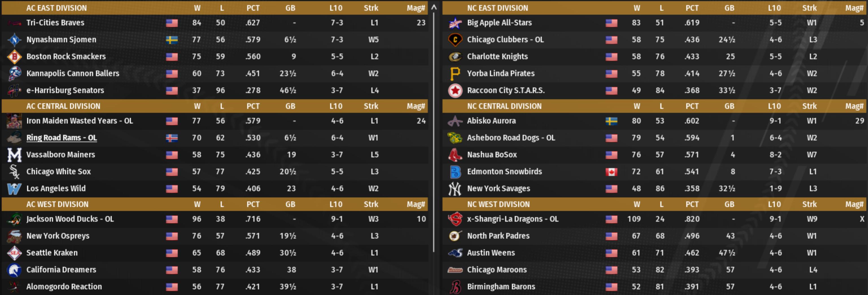Click the Canada flag beside Edmonton Snowbirds
Viewport: 868px width, 295px height.
click(611, 172)
